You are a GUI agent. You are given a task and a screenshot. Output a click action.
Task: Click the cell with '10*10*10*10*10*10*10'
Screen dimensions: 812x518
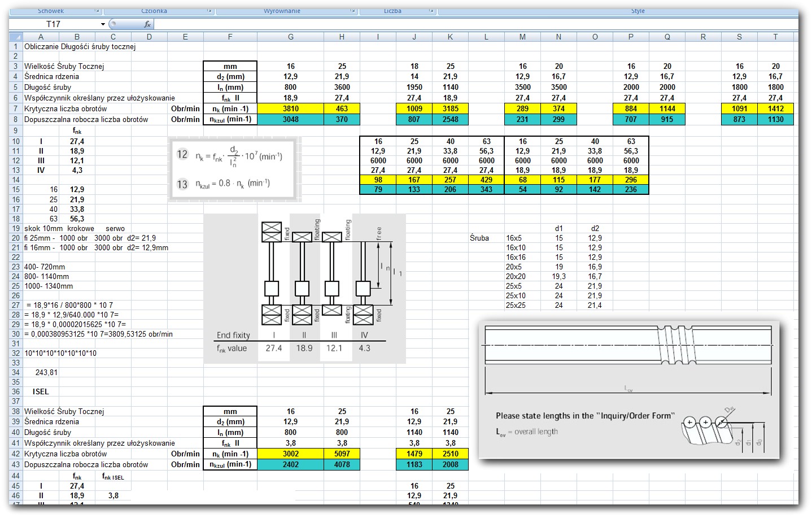60,353
